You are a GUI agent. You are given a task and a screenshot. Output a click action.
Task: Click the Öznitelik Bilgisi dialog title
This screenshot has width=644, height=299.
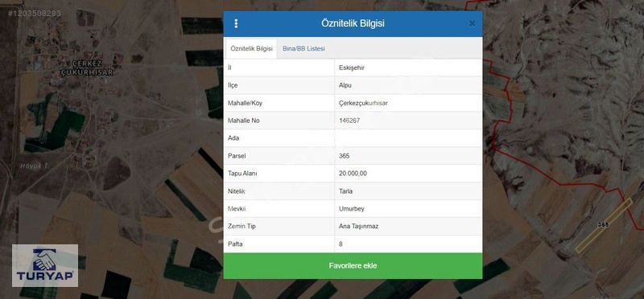pos(353,24)
